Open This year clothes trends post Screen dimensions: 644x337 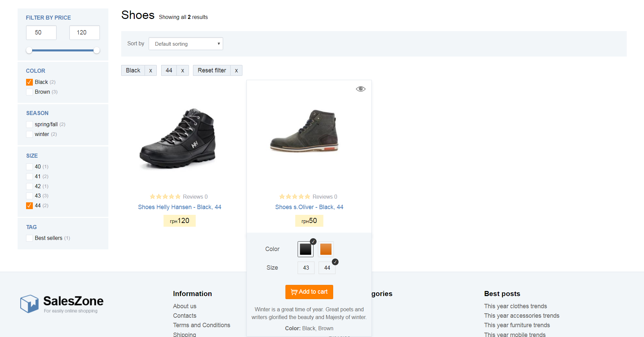pos(515,306)
